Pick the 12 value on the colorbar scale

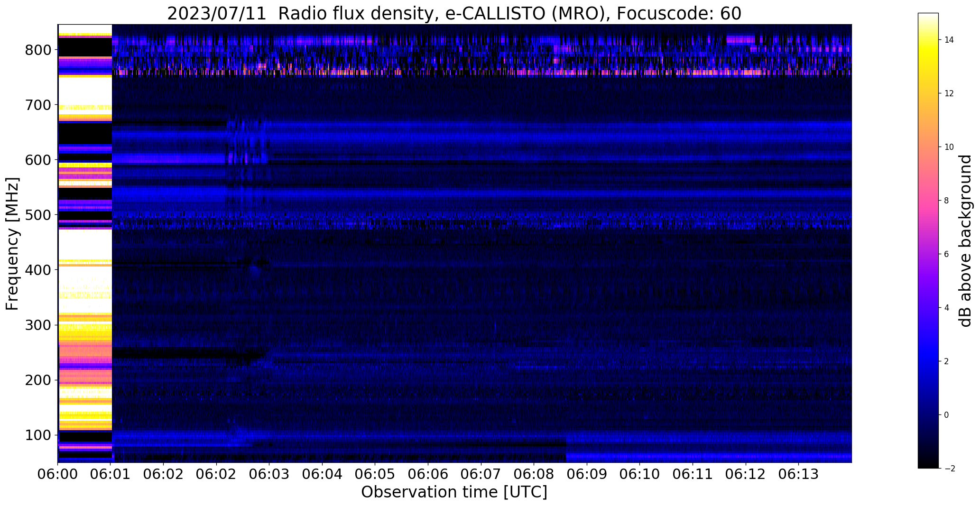tap(949, 93)
